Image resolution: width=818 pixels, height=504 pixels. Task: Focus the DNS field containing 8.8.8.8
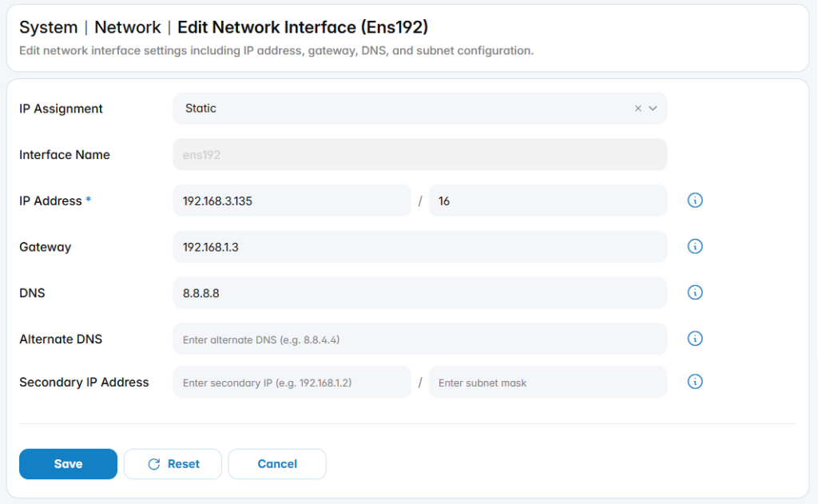click(420, 292)
